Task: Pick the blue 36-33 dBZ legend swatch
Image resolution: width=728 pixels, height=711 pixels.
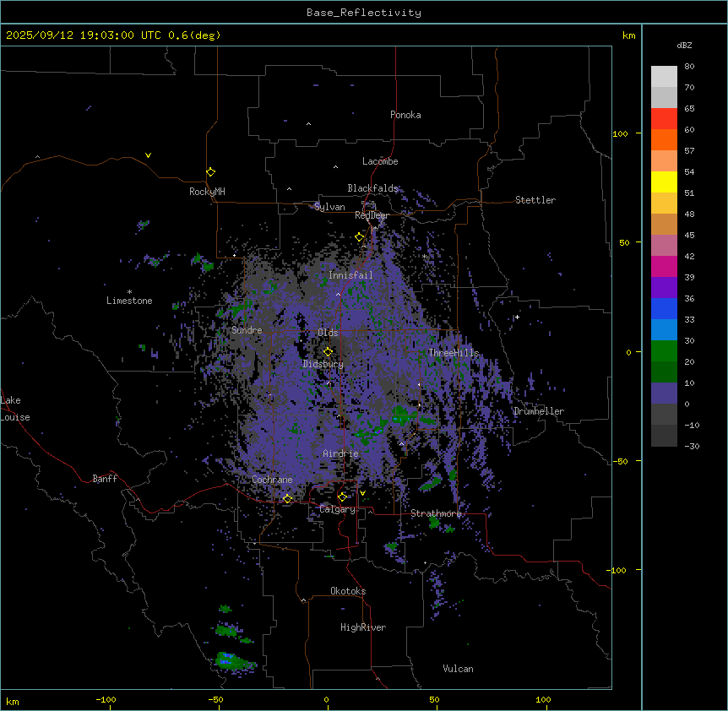Action: (664, 308)
